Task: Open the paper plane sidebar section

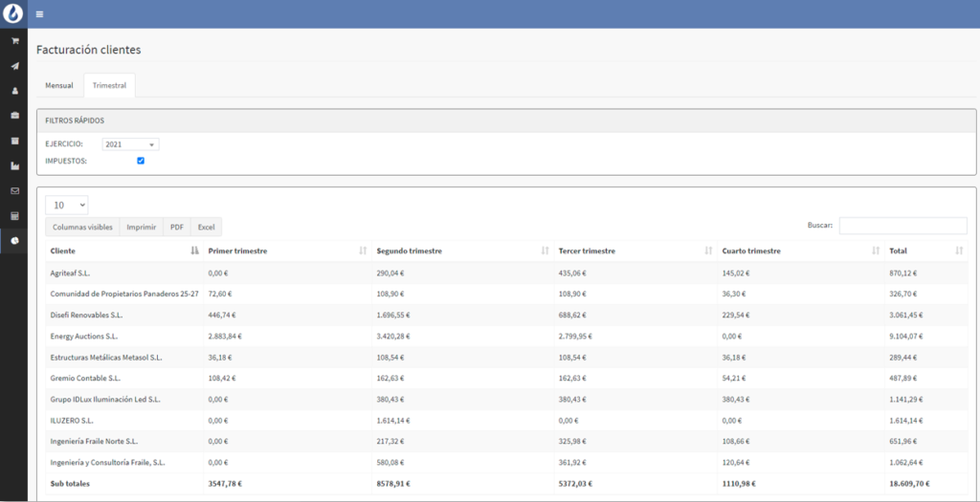Action: pos(14,66)
